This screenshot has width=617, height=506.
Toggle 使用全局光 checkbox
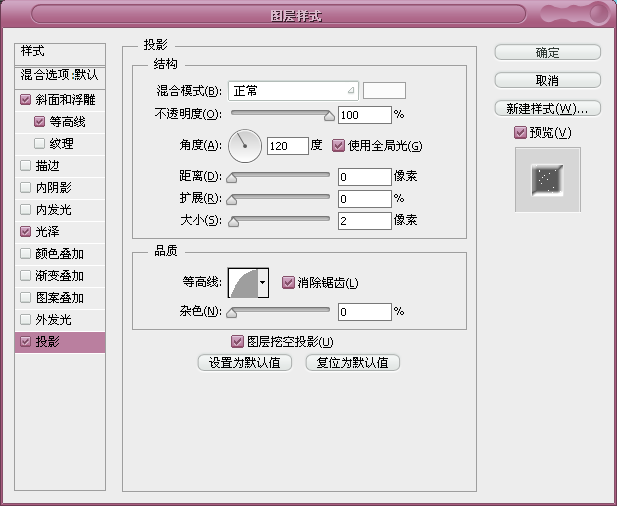click(338, 146)
